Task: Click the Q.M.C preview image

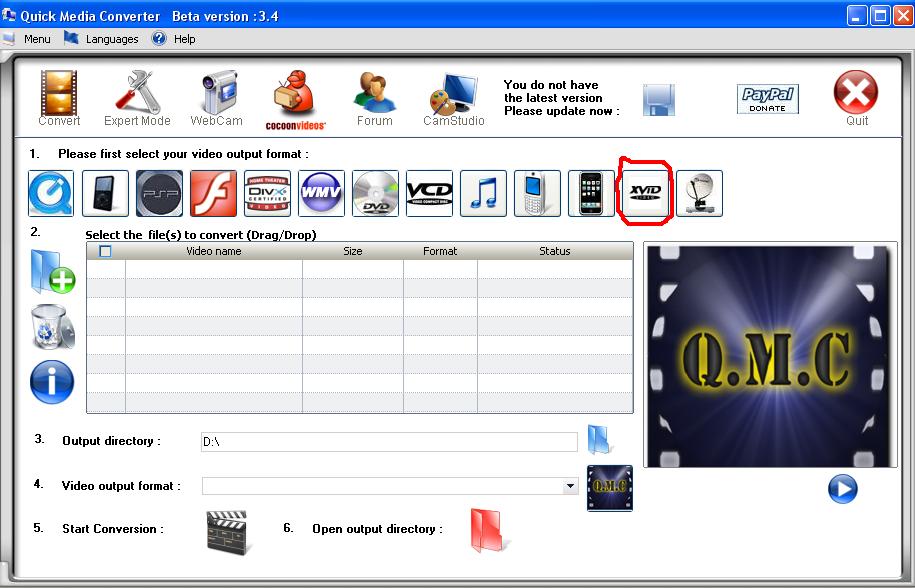Action: click(x=770, y=355)
